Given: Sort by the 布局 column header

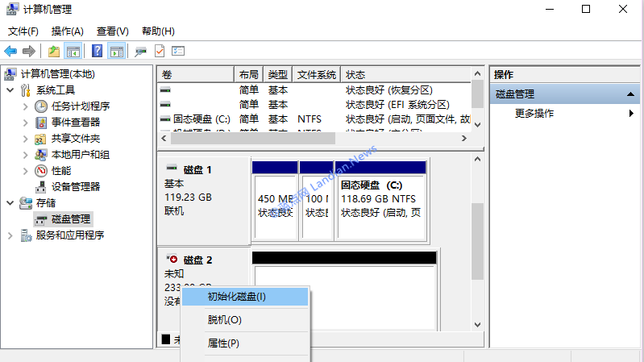Looking at the screenshot, I should [249, 75].
